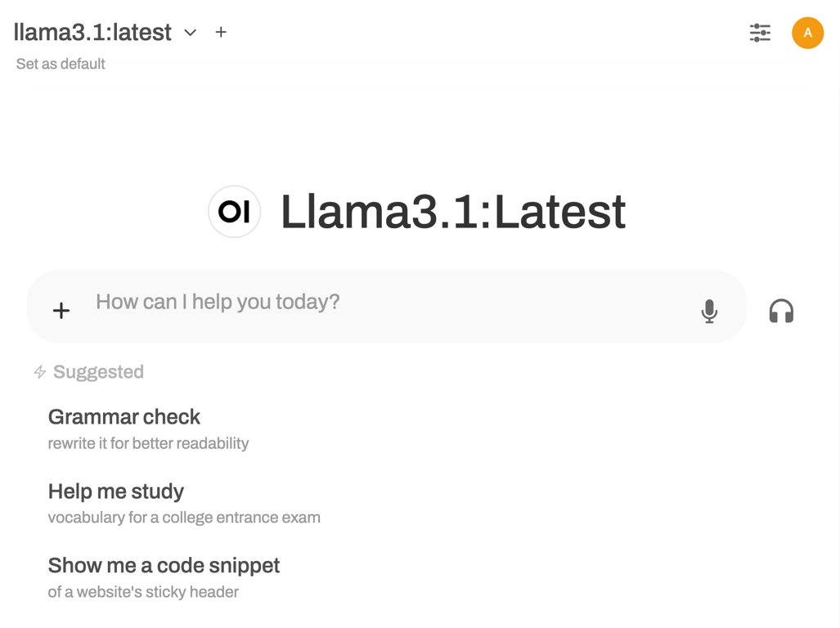Click the microphone to record voice input
The height and width of the screenshot is (628, 840).
pos(709,312)
